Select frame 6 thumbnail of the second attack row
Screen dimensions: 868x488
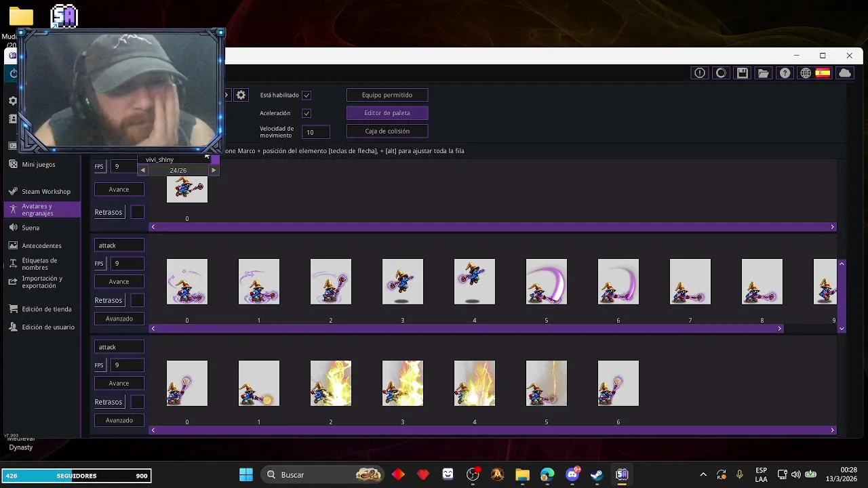pyautogui.click(x=618, y=383)
